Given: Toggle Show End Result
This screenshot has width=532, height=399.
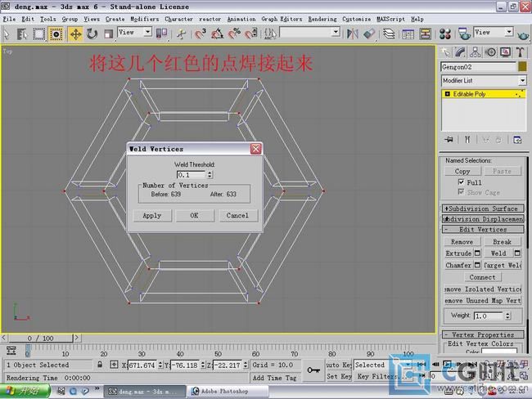Looking at the screenshot, I should pos(467,140).
